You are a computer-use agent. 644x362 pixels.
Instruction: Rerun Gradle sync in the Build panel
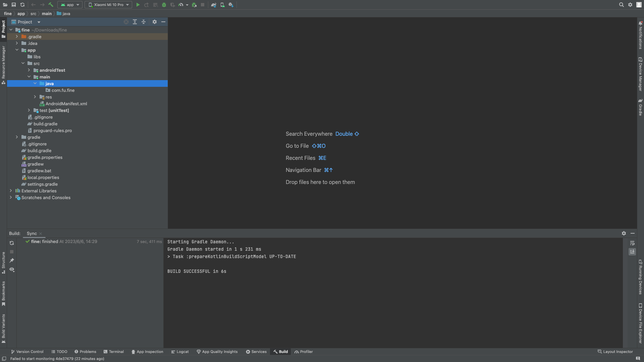pos(12,243)
